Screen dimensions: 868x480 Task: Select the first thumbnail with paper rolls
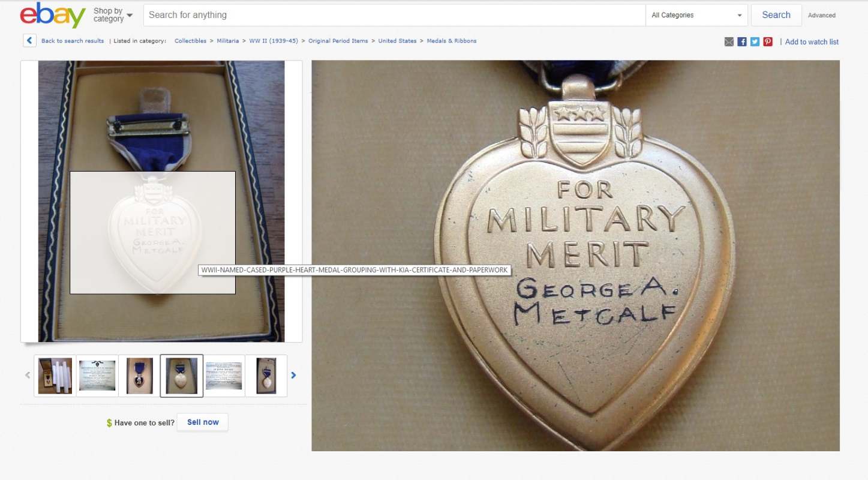pos(55,376)
